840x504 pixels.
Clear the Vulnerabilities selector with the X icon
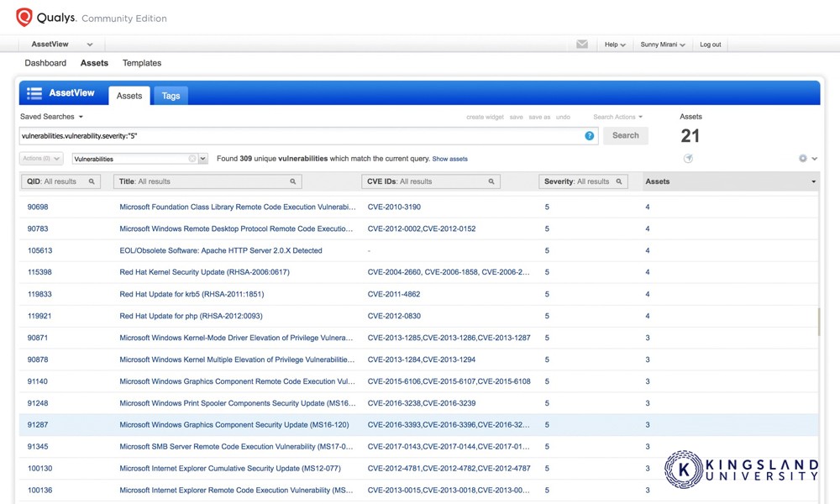click(192, 159)
